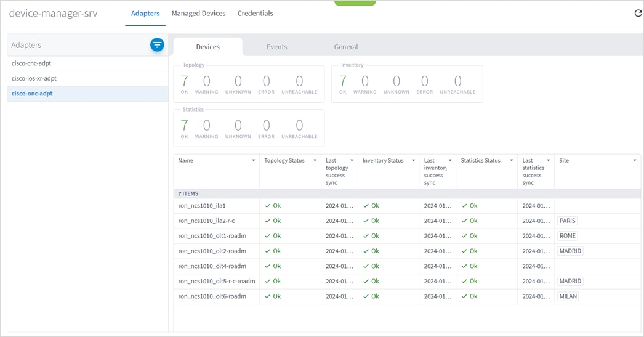Click the PARIS site tag
The width and height of the screenshot is (644, 337).
[x=568, y=221]
